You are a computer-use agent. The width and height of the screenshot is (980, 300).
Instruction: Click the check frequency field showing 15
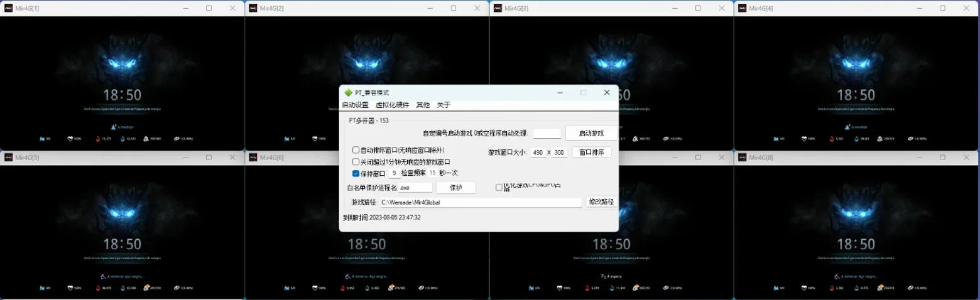(x=433, y=173)
